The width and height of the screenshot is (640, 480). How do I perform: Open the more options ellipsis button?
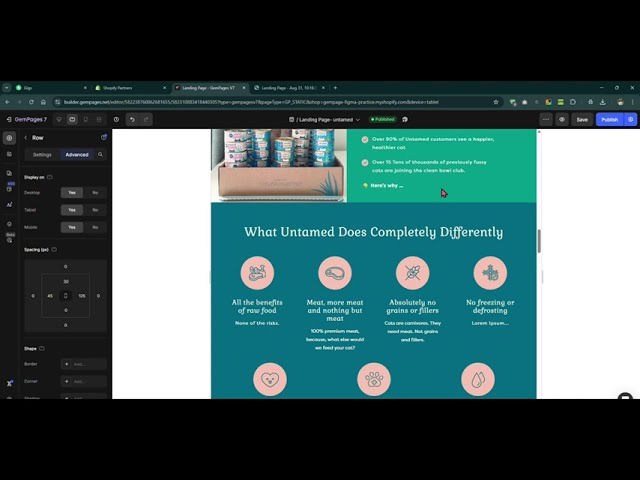(x=546, y=120)
